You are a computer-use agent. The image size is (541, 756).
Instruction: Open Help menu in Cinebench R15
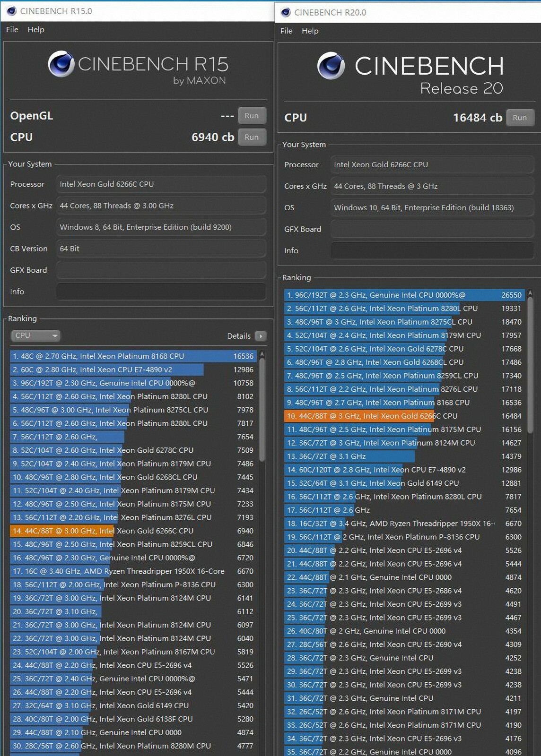coord(36,29)
